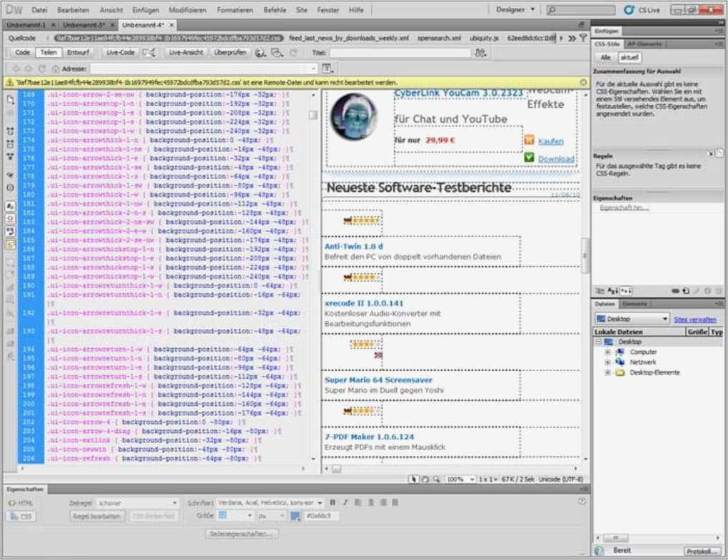Open the Datei menu
Viewport: 728px width, 560px height.
[x=39, y=10]
